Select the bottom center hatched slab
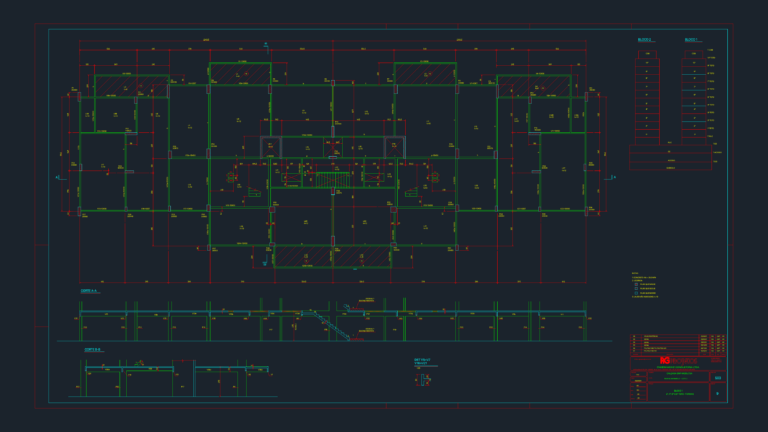This screenshot has width=768, height=432. [x=333, y=257]
